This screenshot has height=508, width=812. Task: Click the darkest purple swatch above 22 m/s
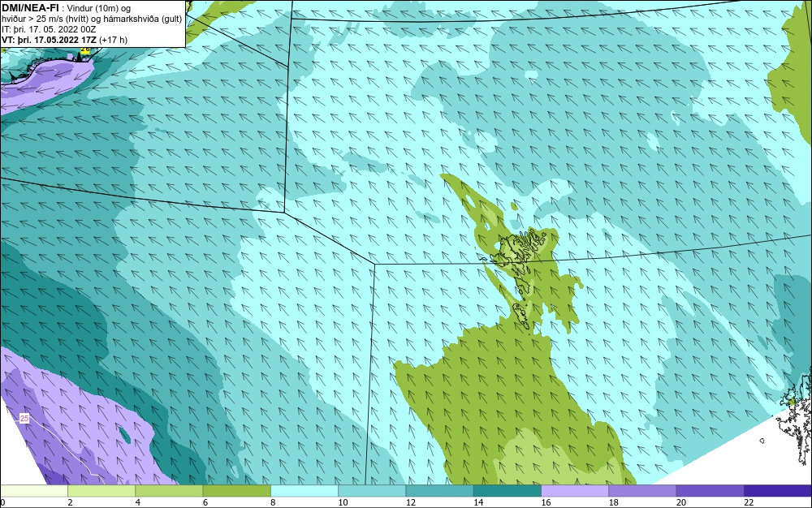(x=778, y=491)
